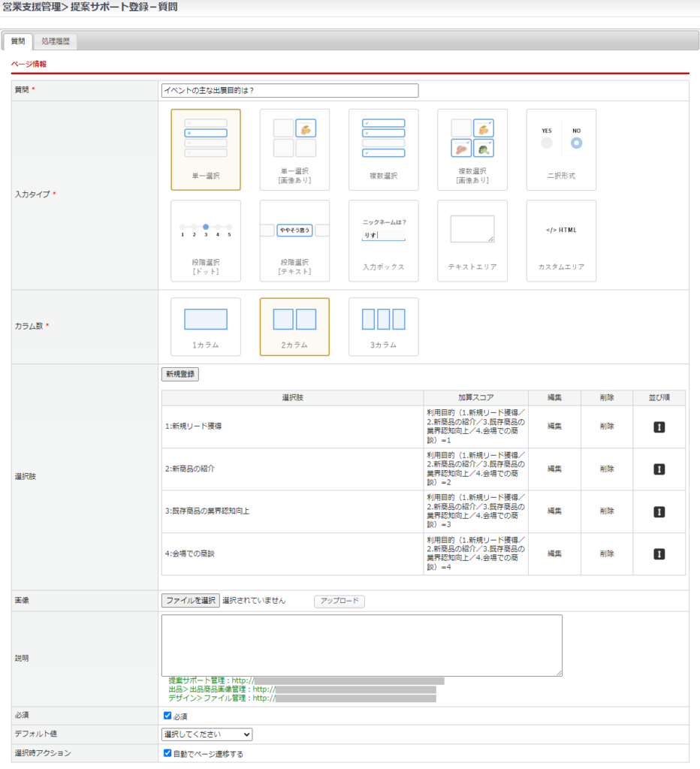Screen dimensions: 700x769
Task: Click sort handle for 1:新規リード獲得 row
Action: 659,427
